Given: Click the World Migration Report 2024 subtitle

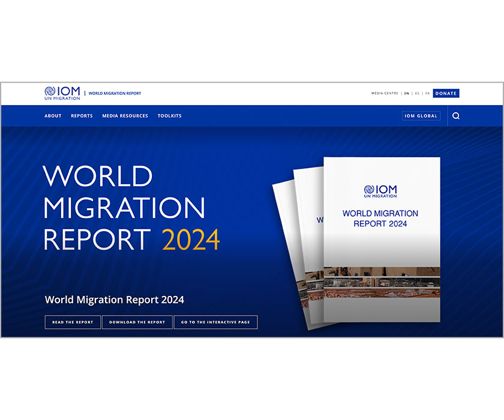Looking at the screenshot, I should click(x=115, y=299).
